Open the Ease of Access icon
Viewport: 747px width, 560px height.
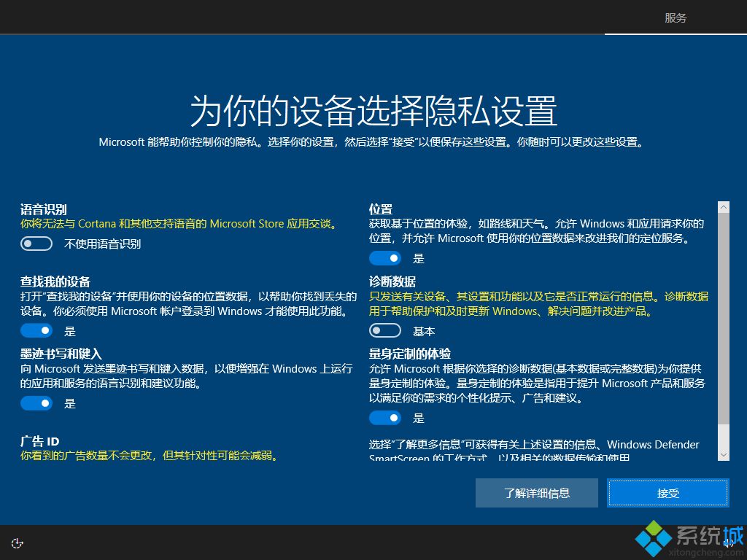[x=18, y=543]
